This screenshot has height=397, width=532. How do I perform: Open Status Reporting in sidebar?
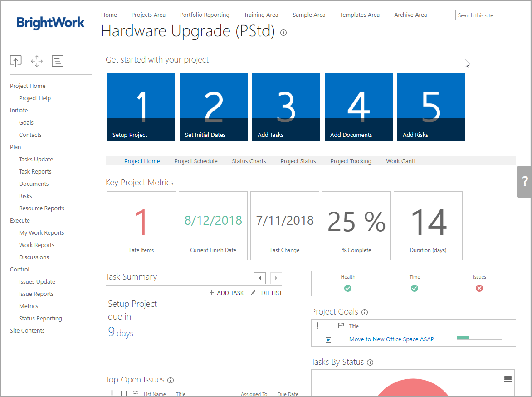pyautogui.click(x=40, y=318)
